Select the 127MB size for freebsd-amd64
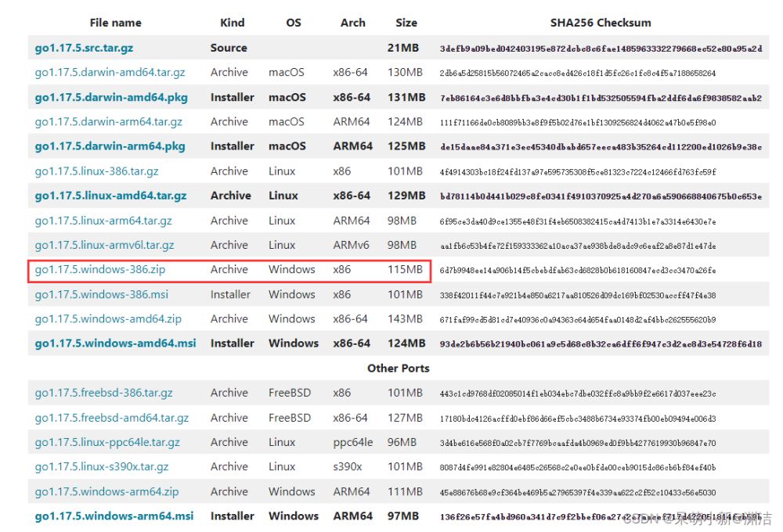The height and width of the screenshot is (532, 783). click(405, 418)
